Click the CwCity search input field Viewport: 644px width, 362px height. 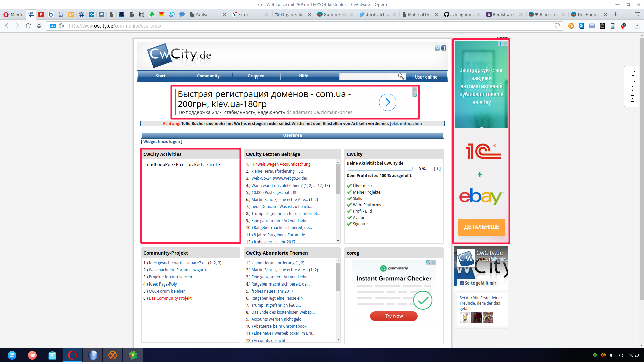pos(368,76)
